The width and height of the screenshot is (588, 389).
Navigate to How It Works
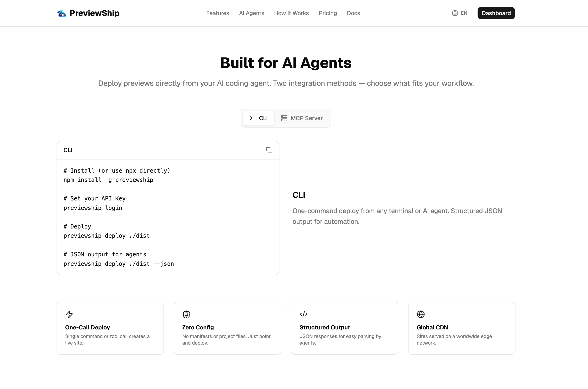click(291, 13)
